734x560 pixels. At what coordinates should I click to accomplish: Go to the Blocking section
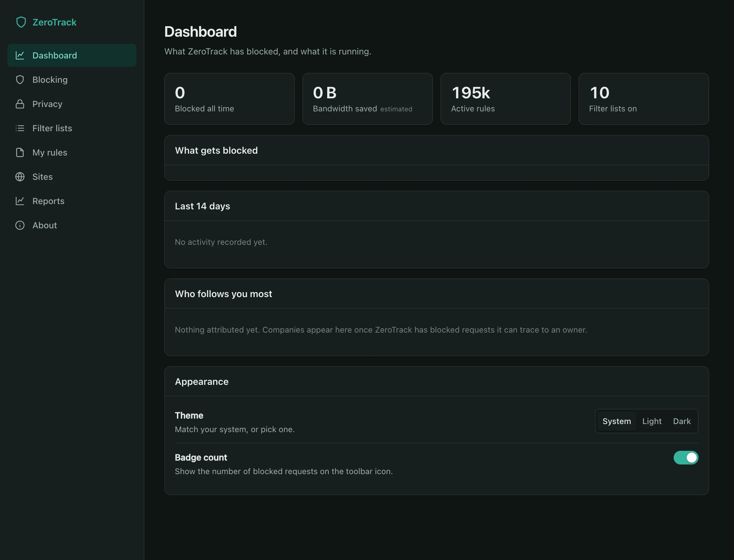(x=72, y=80)
